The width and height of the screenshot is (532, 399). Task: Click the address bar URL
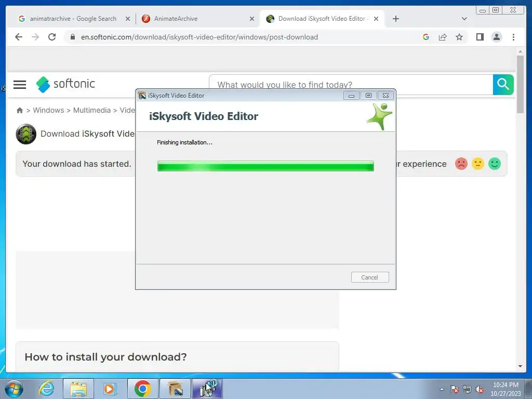199,37
